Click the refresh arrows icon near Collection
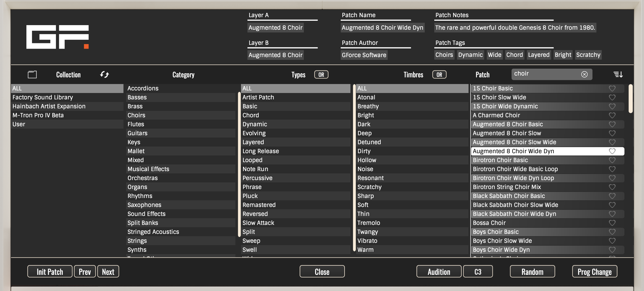 pyautogui.click(x=104, y=75)
